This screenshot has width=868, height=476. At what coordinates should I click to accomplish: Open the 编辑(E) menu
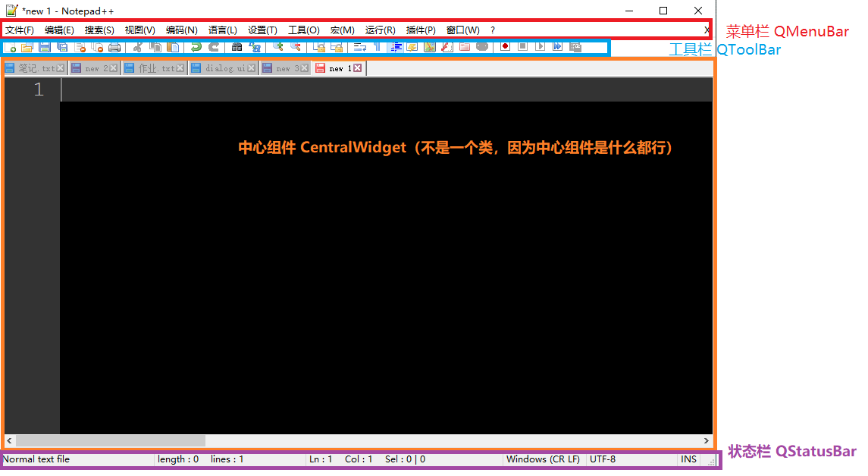pos(59,30)
